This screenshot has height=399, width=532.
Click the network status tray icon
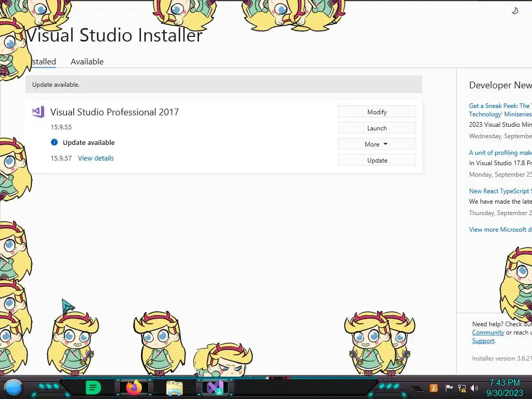tap(462, 388)
